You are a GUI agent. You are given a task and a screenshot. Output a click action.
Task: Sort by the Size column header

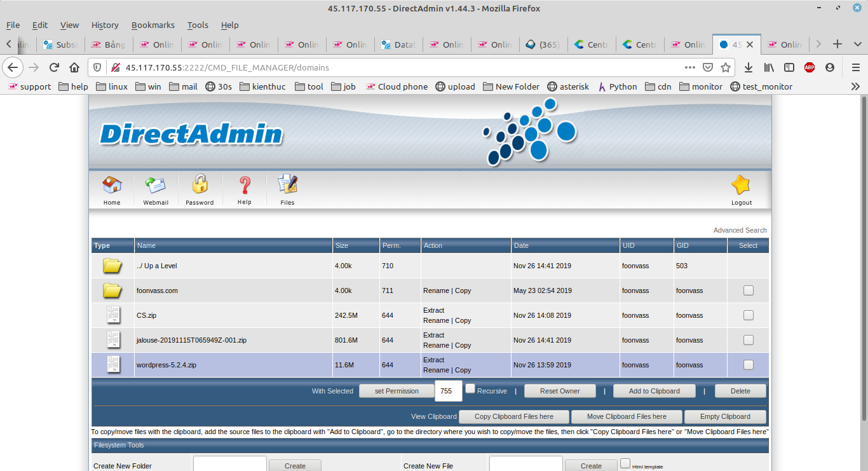pos(342,245)
